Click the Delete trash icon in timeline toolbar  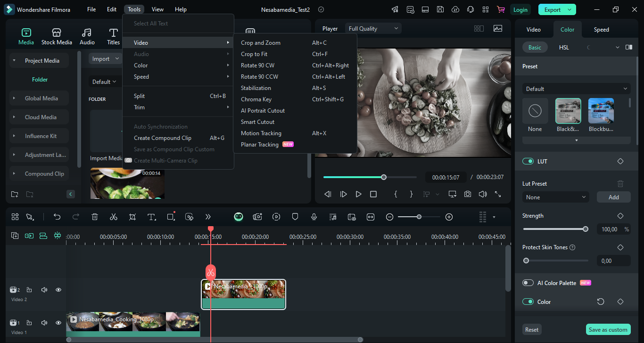95,217
